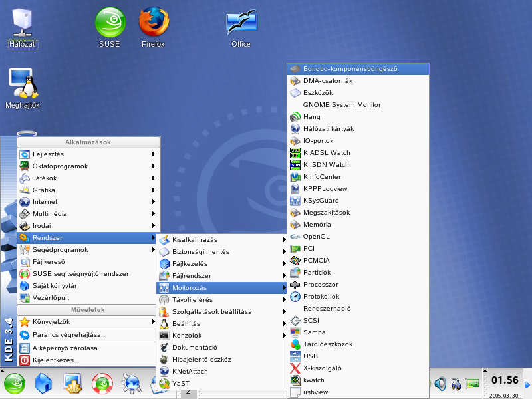Click the K ADSL Watch icon
Image resolution: width=532 pixels, height=399 pixels.
pyautogui.click(x=295, y=153)
